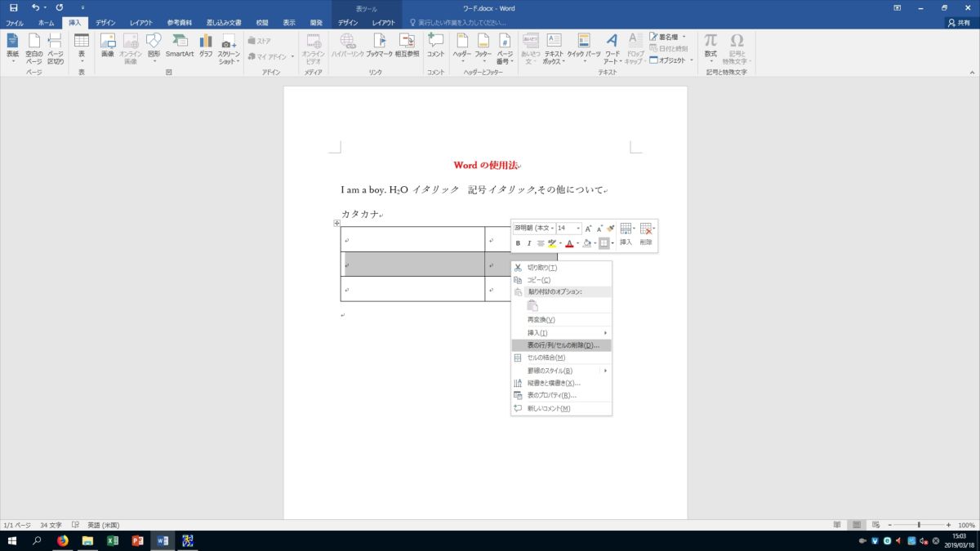The height and width of the screenshot is (551, 980).
Task: Insert an equation (数式)
Action: coord(710,49)
